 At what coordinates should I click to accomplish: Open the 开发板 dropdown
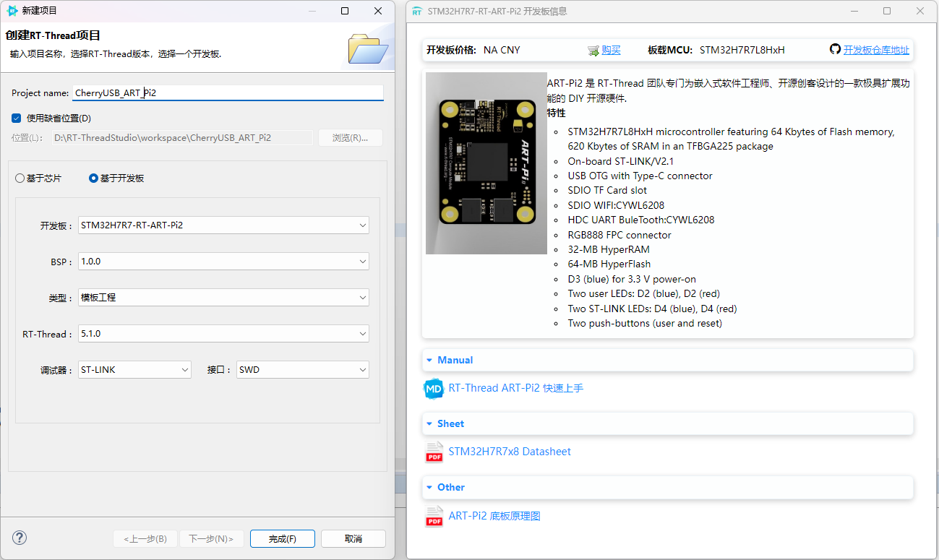(223, 225)
